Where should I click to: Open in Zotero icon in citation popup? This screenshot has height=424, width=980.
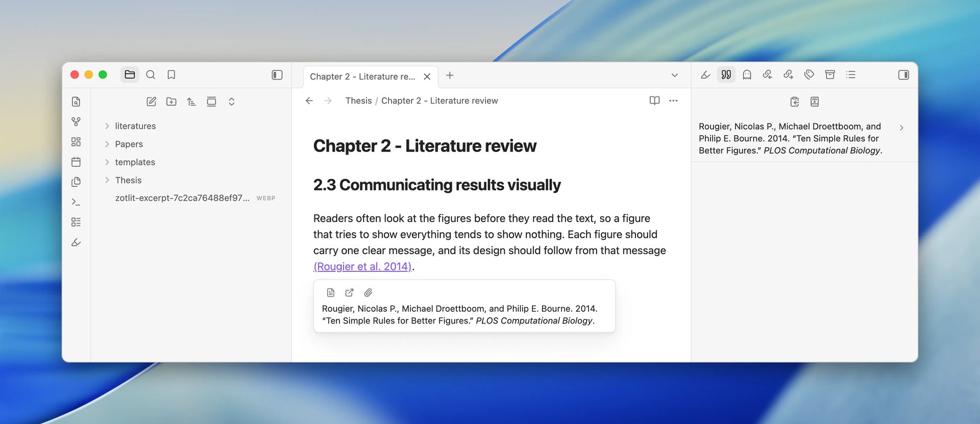[349, 292]
